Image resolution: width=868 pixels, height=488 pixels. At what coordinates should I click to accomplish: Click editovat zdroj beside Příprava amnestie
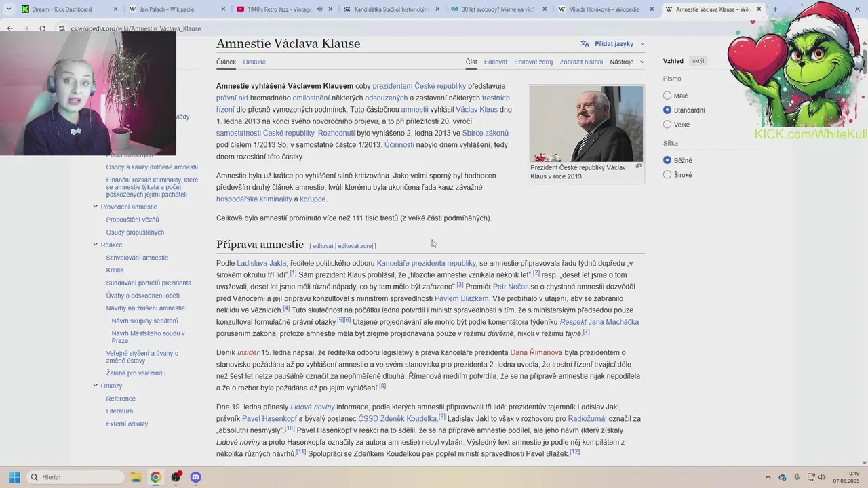(x=355, y=246)
